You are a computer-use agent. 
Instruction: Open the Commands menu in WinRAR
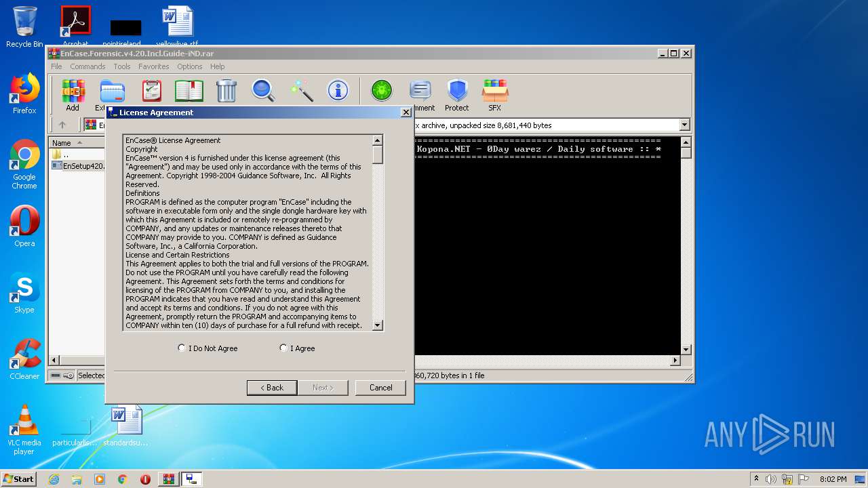pos(87,66)
